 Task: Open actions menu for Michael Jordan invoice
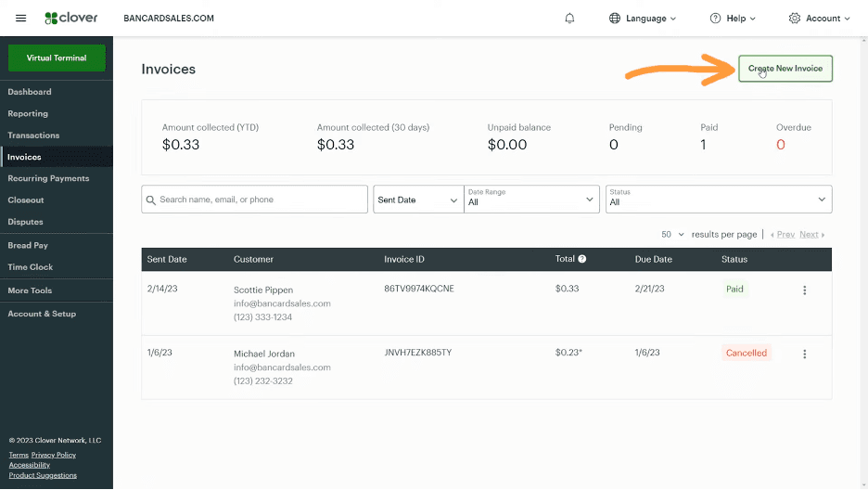pyautogui.click(x=804, y=354)
